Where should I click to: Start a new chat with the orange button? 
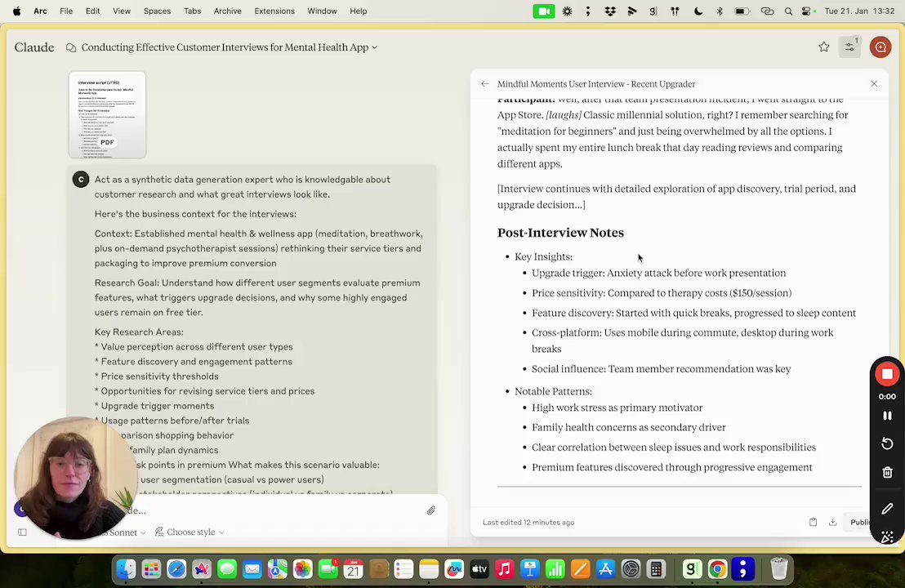pyautogui.click(x=880, y=47)
